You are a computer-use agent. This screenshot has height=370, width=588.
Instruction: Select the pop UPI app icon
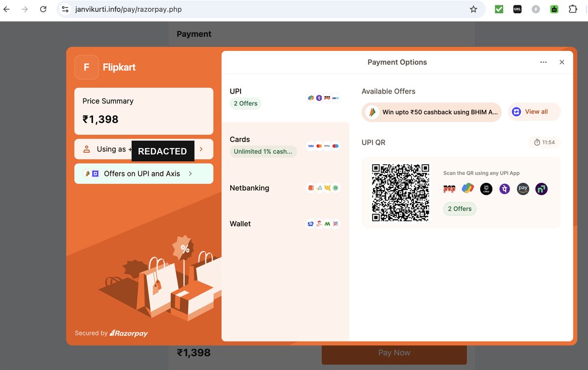click(x=449, y=189)
